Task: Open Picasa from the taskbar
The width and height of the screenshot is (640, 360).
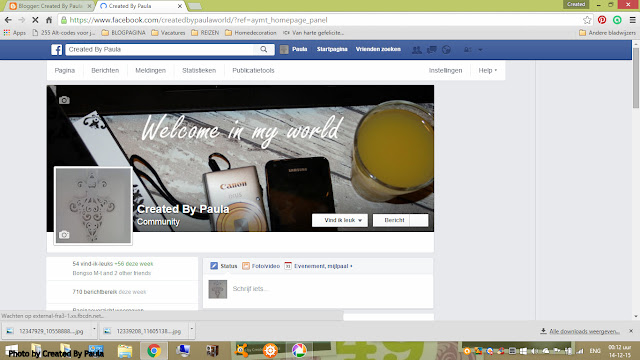Action: pos(299,351)
